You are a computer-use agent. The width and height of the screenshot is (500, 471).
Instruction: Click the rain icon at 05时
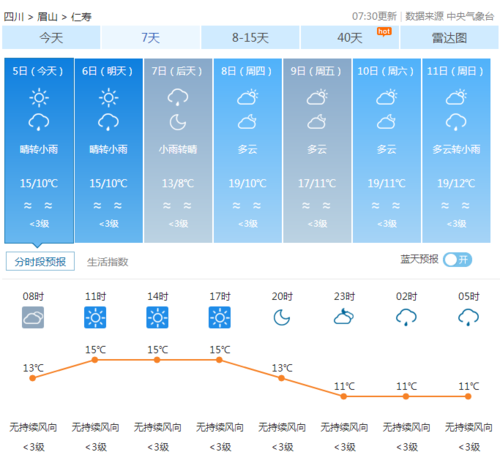(469, 317)
